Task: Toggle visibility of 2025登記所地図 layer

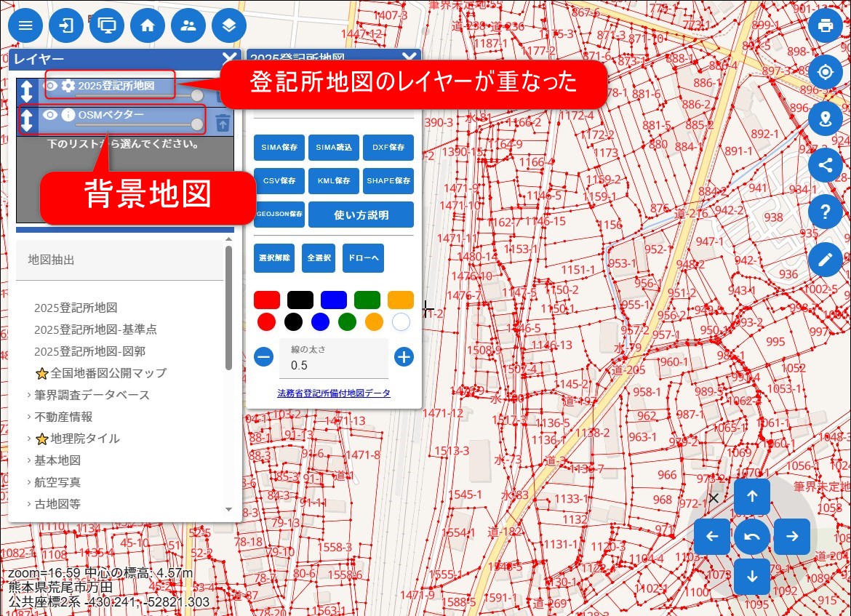Action: click(50, 86)
